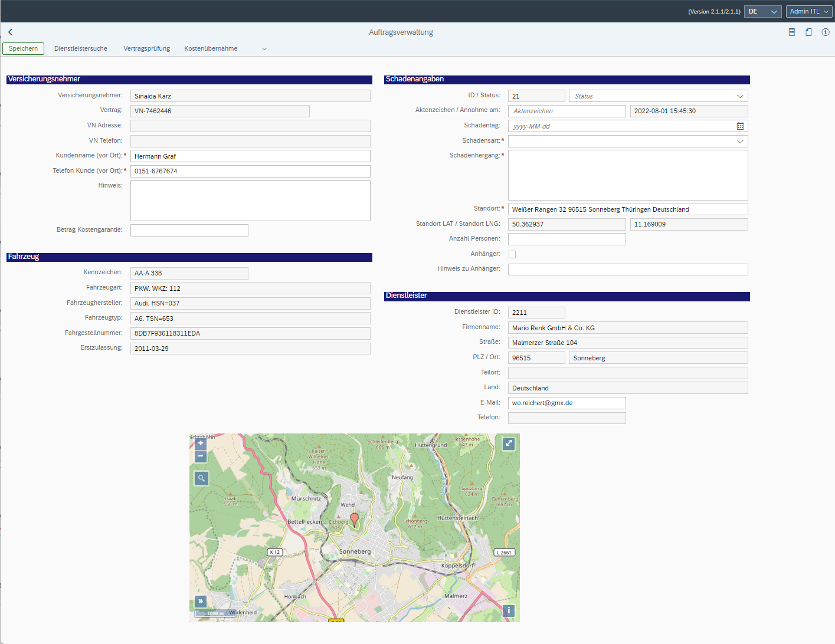Click the Kostenübernahme menu entry

coord(210,48)
